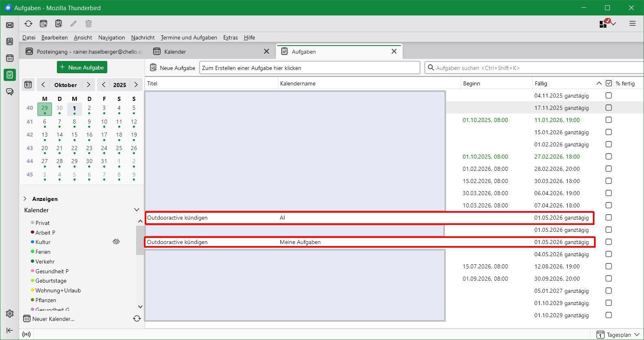Expand the Anzeigen section

pyautogui.click(x=25, y=199)
